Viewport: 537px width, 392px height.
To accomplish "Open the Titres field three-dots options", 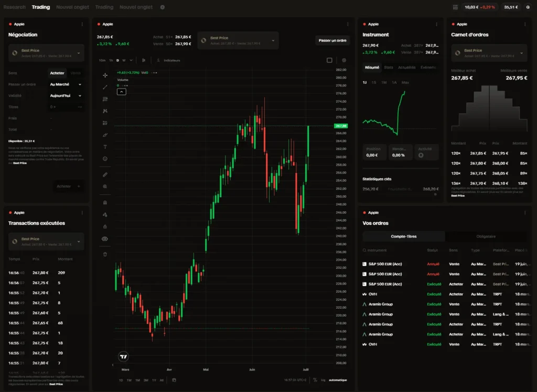I will (80, 107).
